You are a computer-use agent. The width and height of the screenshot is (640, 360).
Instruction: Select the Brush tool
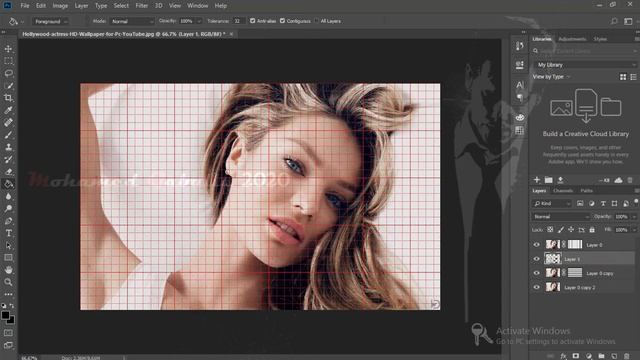tap(8, 135)
